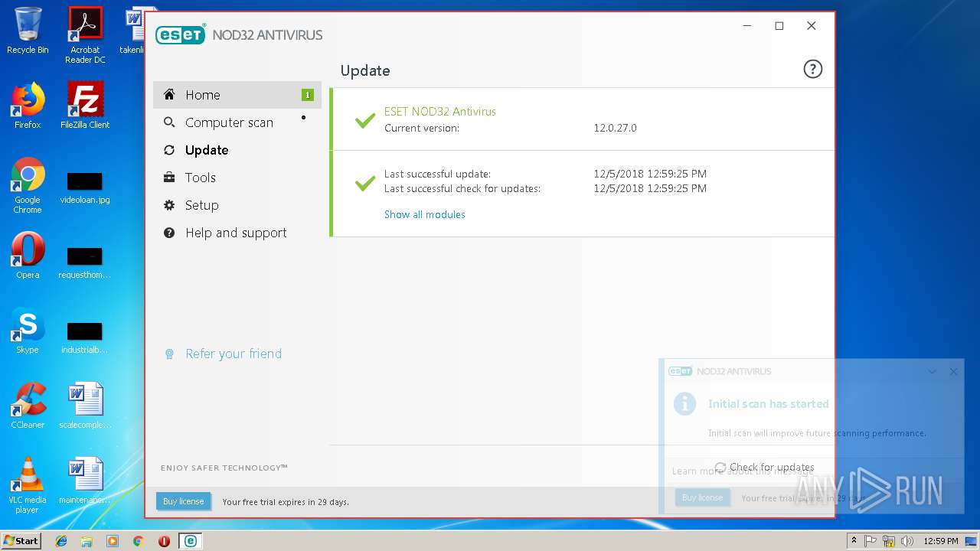Click the Last successful update timestamp
980x551 pixels.
[650, 174]
